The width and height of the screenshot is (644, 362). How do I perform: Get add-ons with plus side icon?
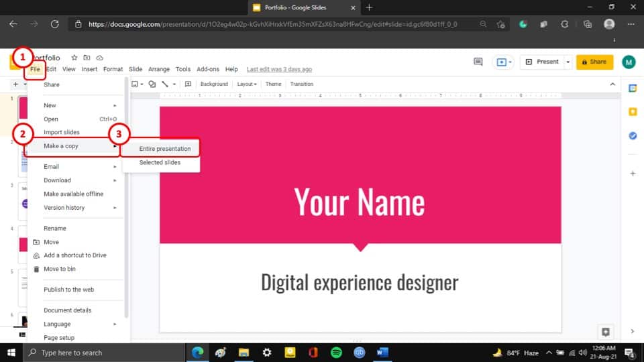coord(633,174)
